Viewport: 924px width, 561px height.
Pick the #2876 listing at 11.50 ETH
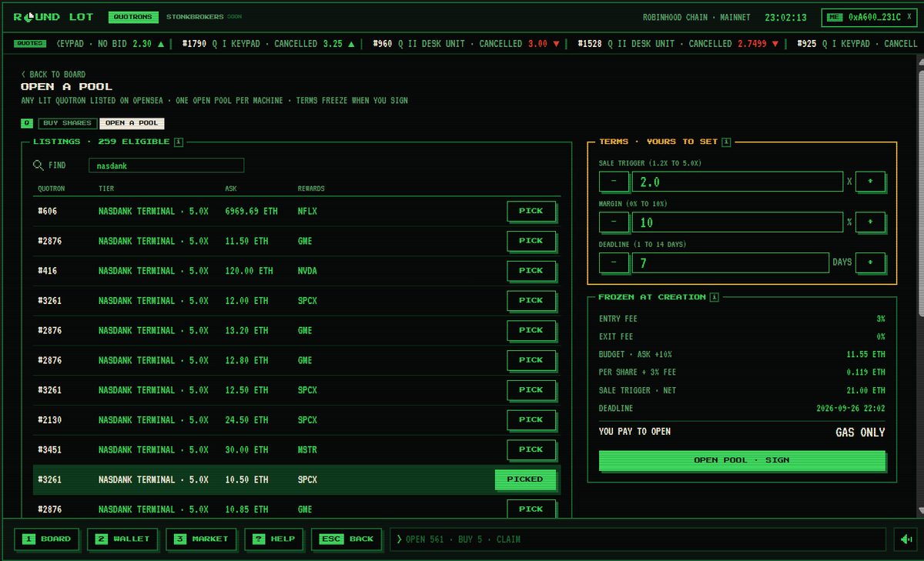coord(531,241)
